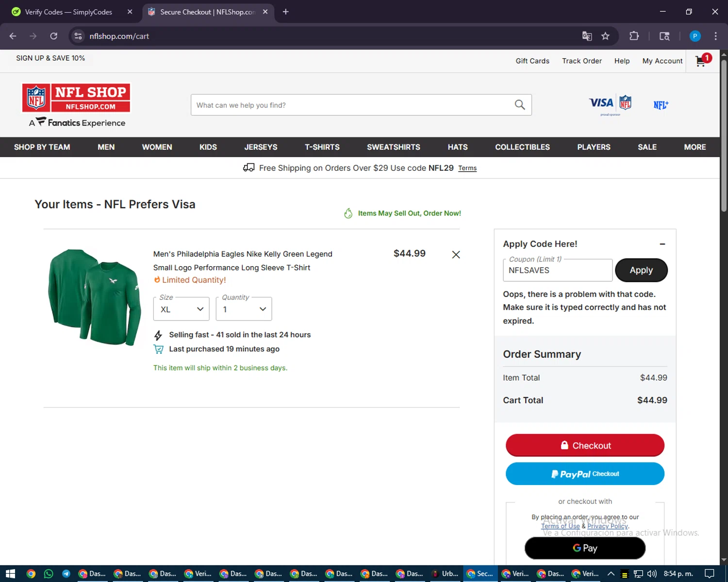Open Windows Start menu

coord(10,574)
